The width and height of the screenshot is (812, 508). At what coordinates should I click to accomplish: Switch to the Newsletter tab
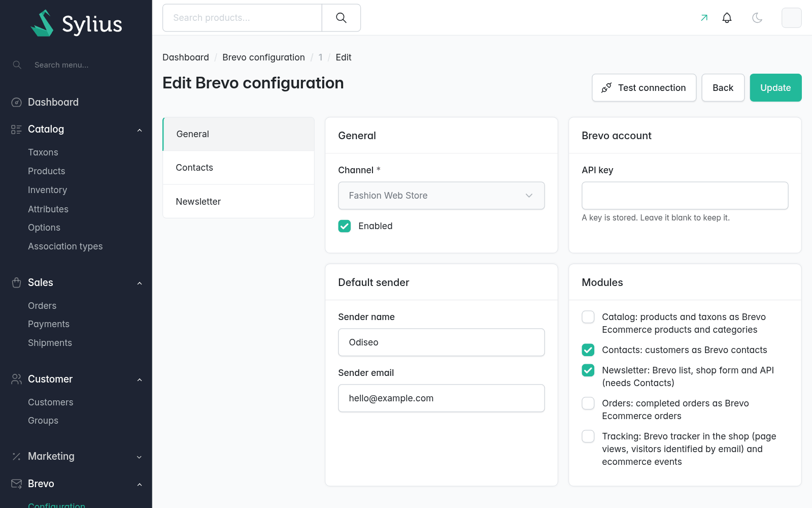[239, 202]
